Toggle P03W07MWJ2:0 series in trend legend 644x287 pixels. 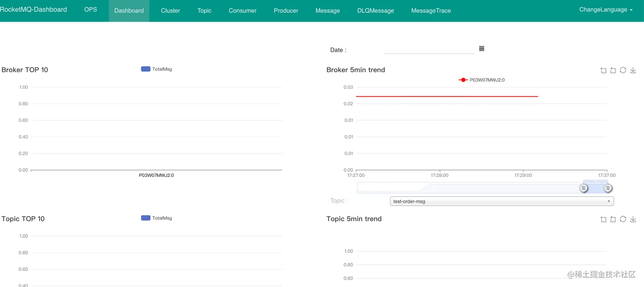(x=482, y=80)
